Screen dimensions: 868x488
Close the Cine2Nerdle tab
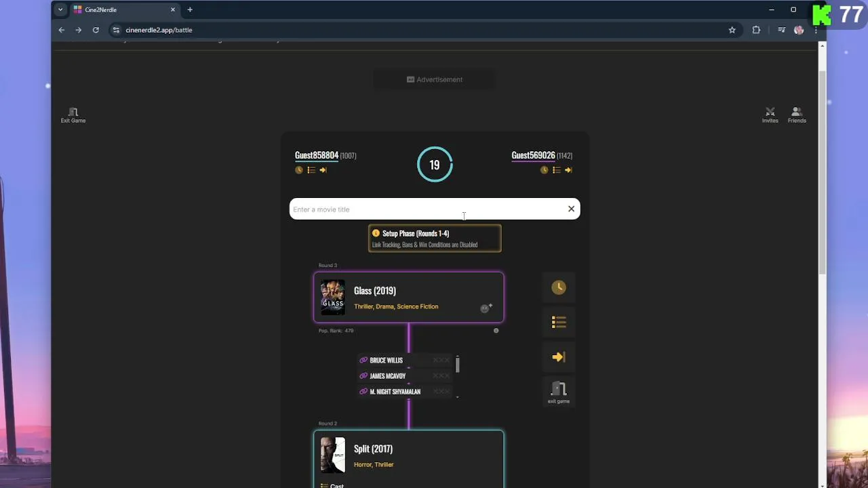pyautogui.click(x=173, y=9)
